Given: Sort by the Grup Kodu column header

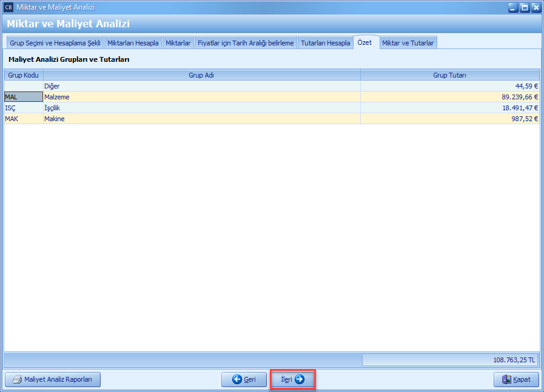Looking at the screenshot, I should 23,75.
